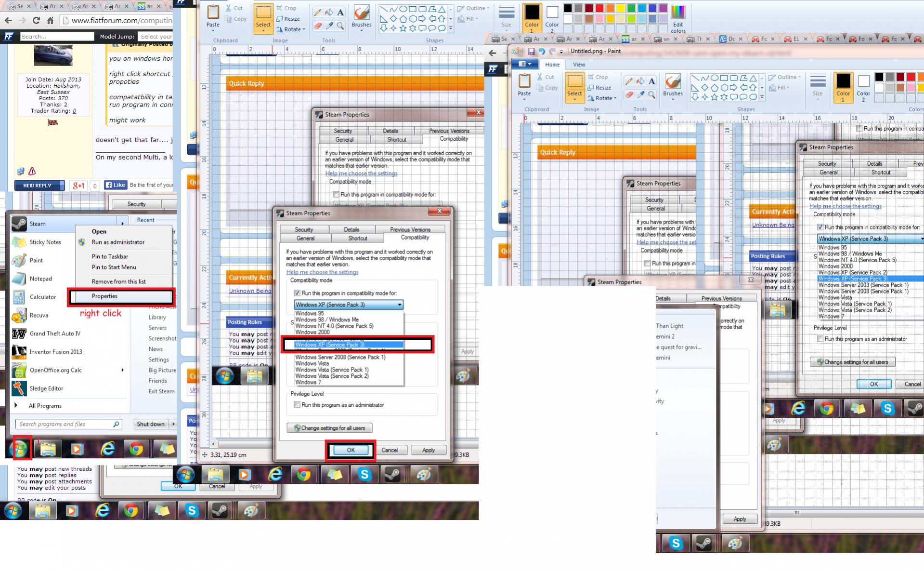Screen dimensions: 924x572
Task: Select the Magnifier in the Paint ribbon with Edit colors
Action: [340, 26]
